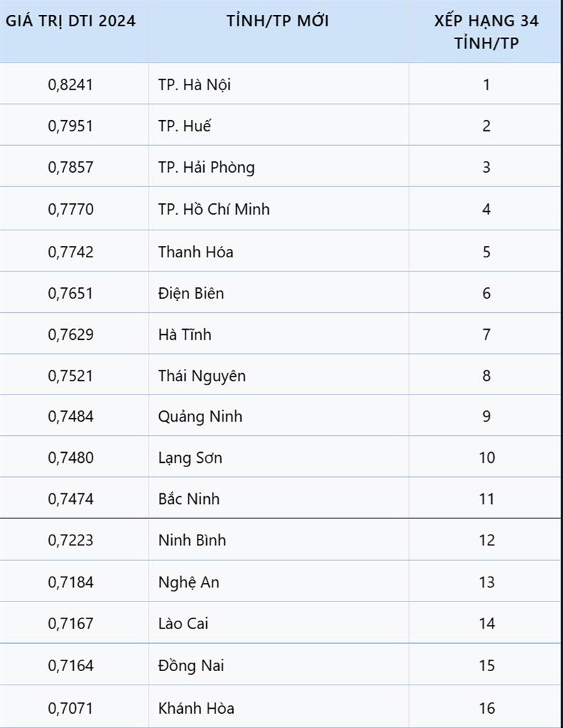Select the TP. Hồ Chí Minh cell

[x=214, y=209]
